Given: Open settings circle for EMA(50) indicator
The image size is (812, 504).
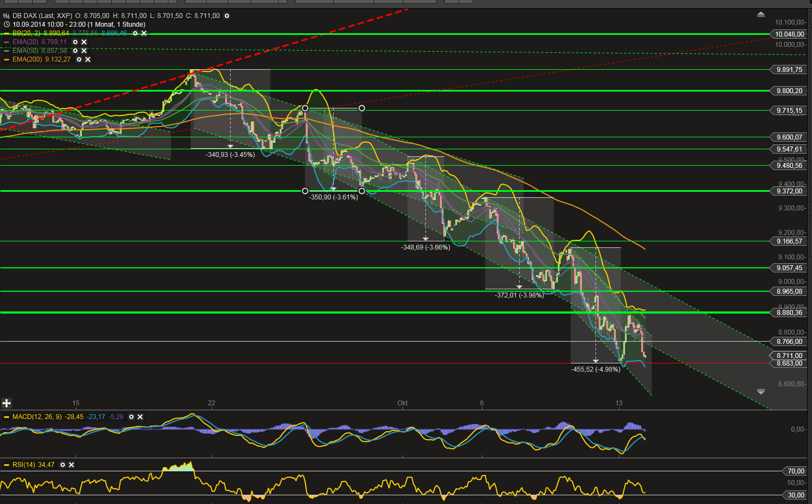Looking at the screenshot, I should click(x=75, y=51).
